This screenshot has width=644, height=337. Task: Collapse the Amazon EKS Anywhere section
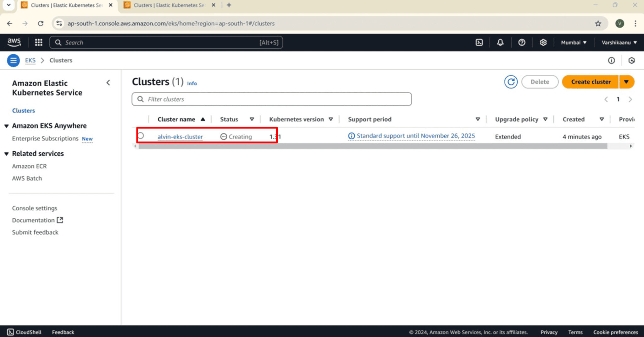[6, 126]
